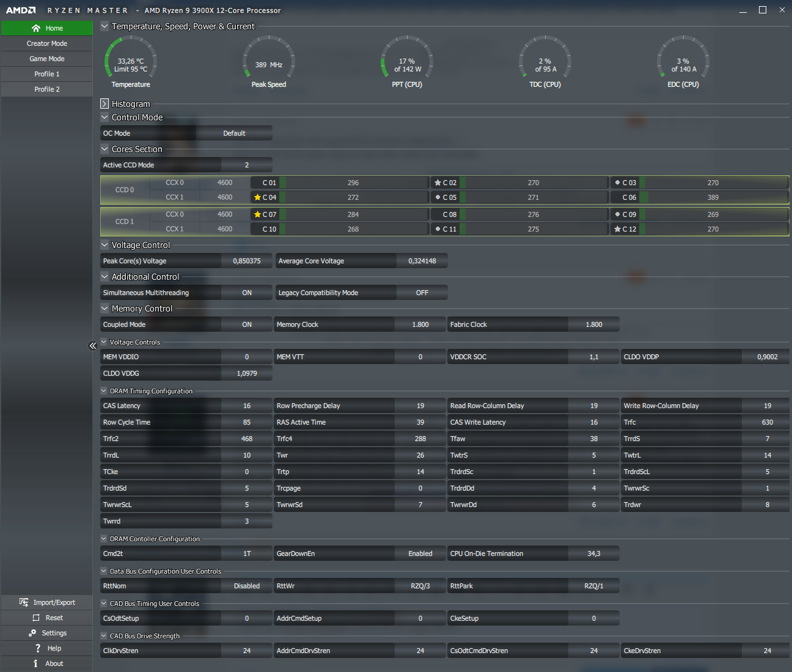This screenshot has height=672, width=792.
Task: Toggle Legacy Compatibility Mode OFF value
Action: pyautogui.click(x=422, y=293)
